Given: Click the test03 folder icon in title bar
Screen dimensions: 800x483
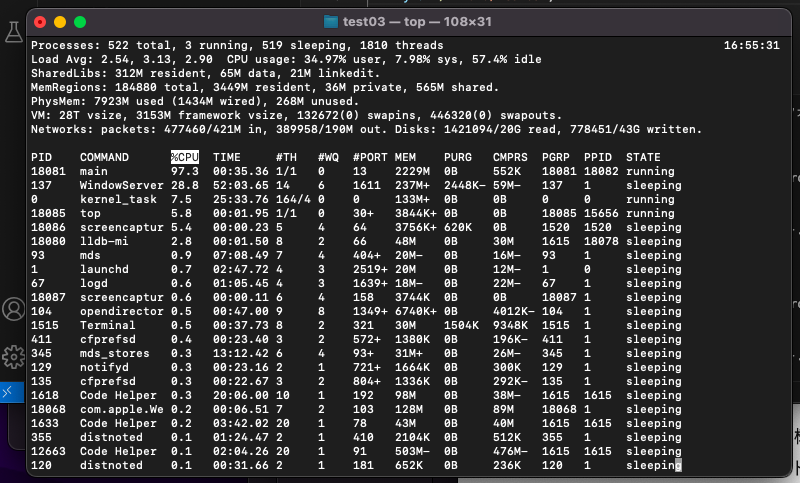Looking at the screenshot, I should [331, 22].
